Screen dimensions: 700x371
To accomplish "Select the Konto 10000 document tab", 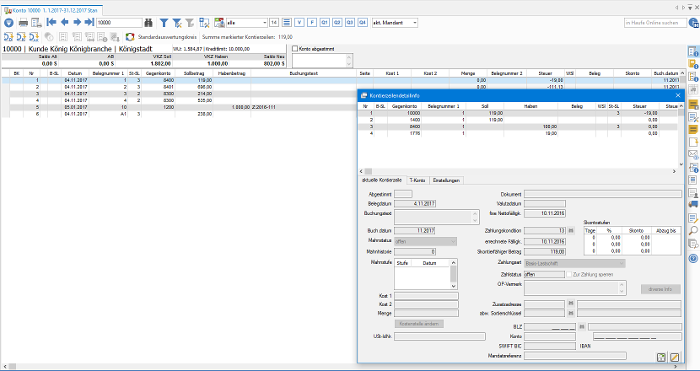I will (51, 9).
